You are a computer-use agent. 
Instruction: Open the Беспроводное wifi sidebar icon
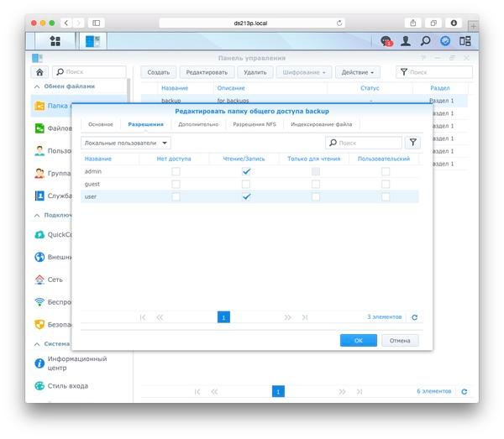coord(39,302)
